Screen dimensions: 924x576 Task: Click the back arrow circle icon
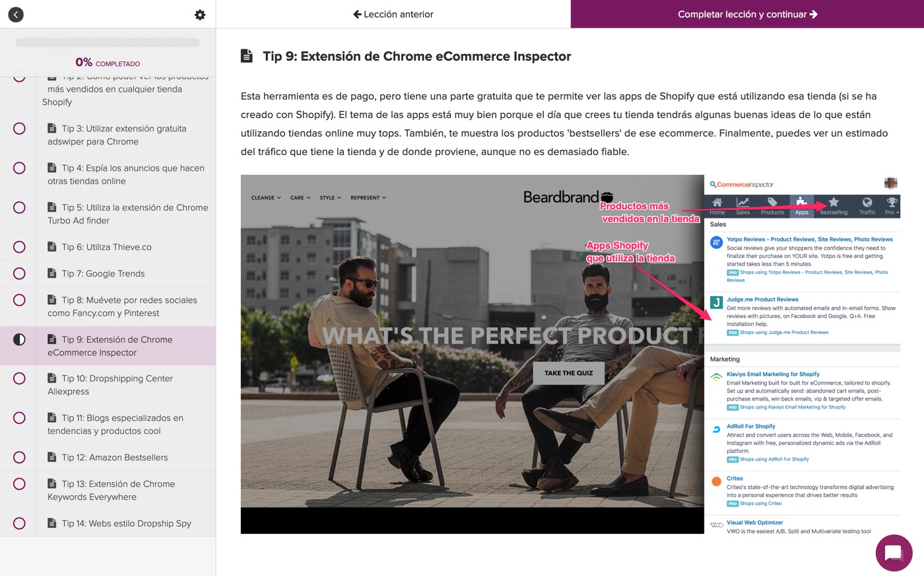[x=16, y=15]
